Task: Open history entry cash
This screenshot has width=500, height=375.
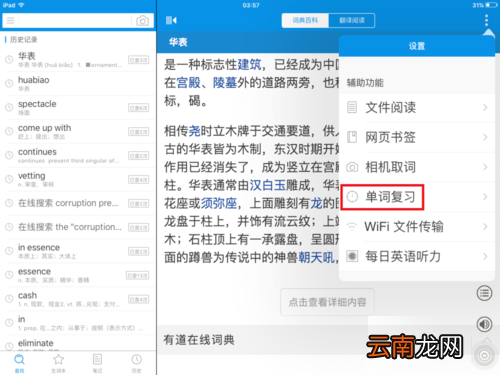Action: point(78,299)
